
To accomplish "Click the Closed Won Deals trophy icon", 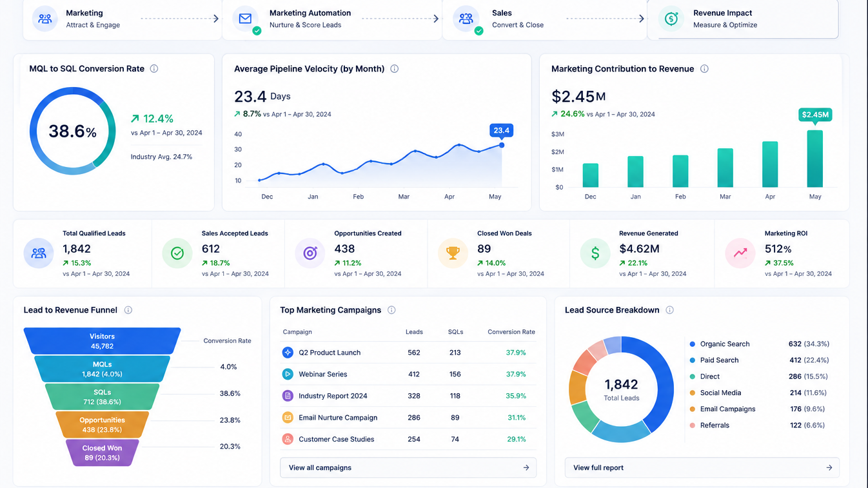I will (453, 253).
